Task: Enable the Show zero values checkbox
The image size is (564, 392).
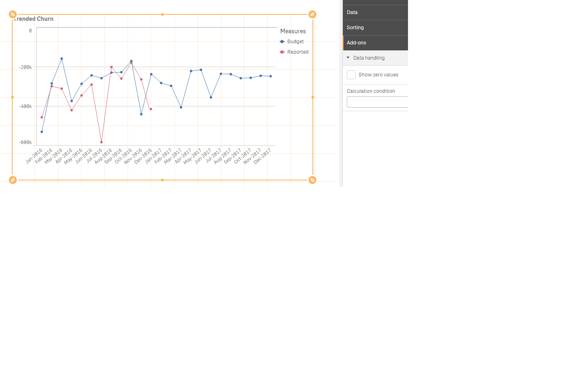Action: [351, 74]
